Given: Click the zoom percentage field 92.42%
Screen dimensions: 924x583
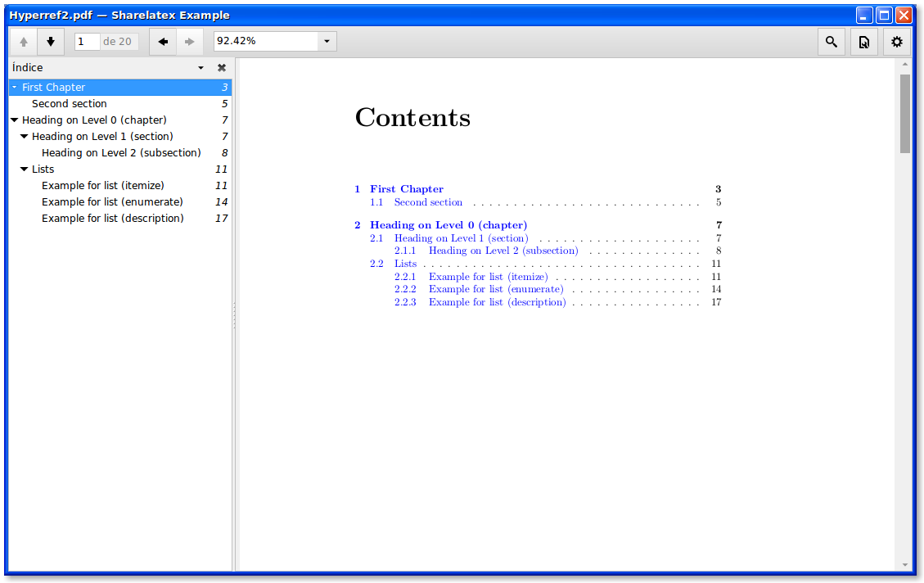Looking at the screenshot, I should coord(266,41).
